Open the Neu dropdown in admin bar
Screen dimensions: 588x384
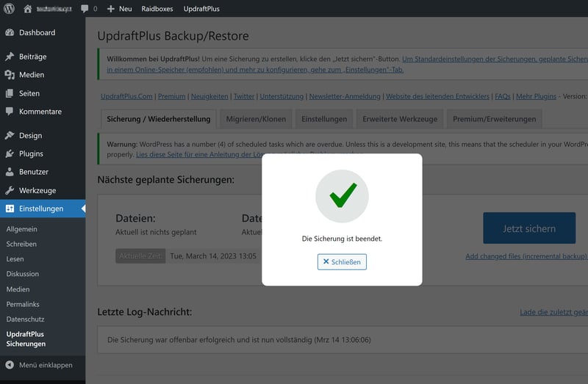119,9
